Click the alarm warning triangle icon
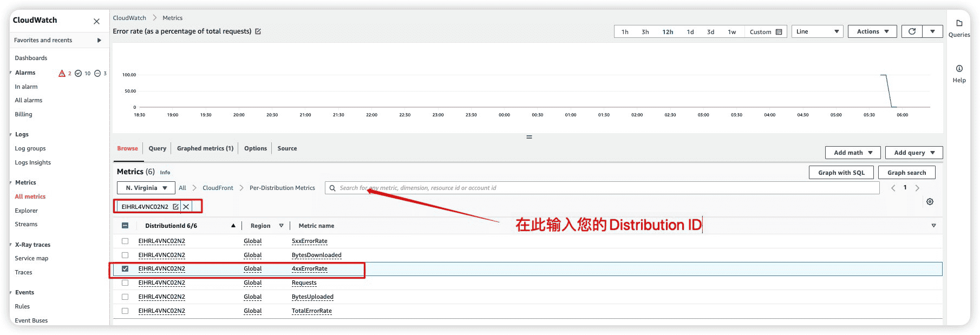 (62, 73)
